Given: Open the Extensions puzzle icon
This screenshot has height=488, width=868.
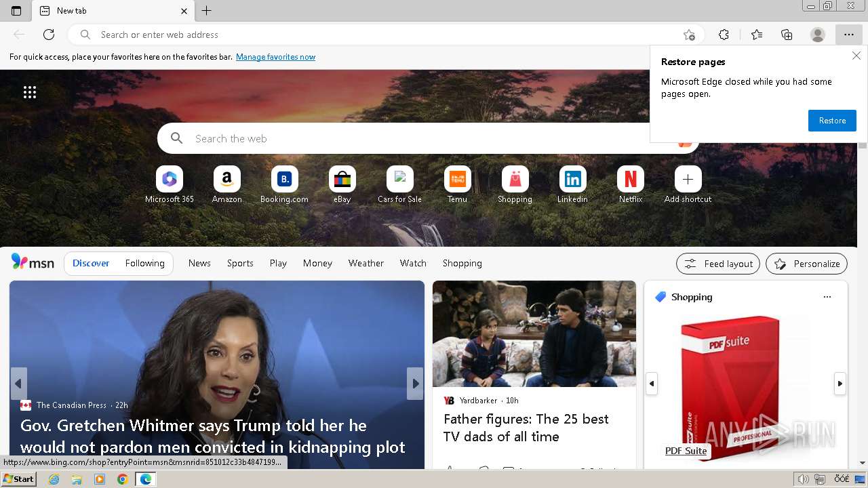Looking at the screenshot, I should [x=724, y=35].
